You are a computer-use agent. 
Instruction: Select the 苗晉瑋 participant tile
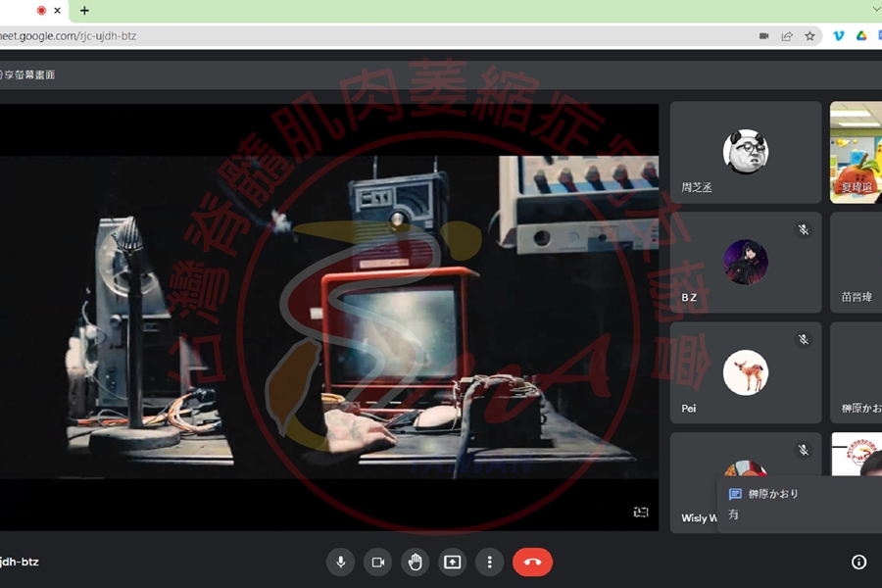pyautogui.click(x=857, y=263)
